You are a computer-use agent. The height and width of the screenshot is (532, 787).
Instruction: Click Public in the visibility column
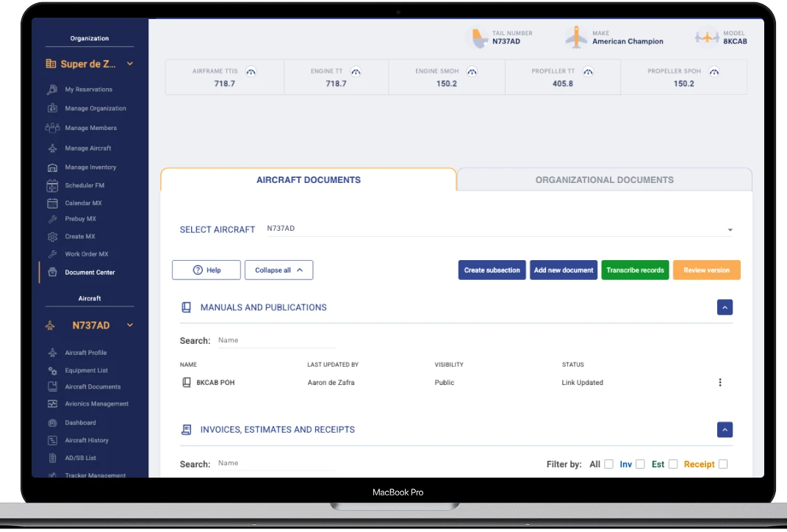click(x=444, y=382)
